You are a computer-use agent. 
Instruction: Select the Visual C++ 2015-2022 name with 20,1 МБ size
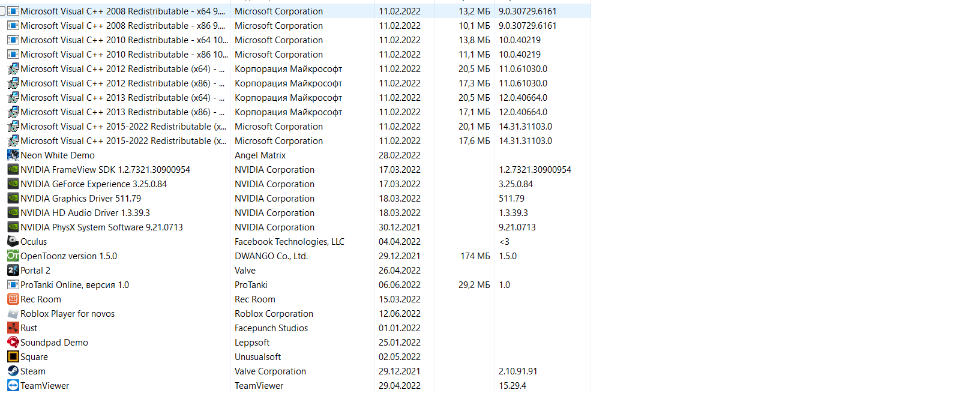[124, 127]
